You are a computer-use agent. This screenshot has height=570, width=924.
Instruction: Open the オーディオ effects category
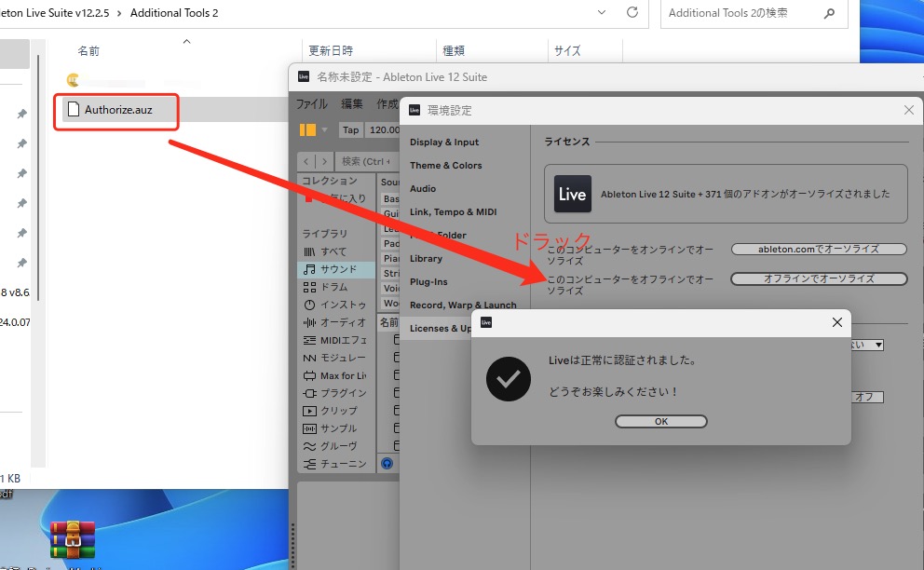pos(336,322)
